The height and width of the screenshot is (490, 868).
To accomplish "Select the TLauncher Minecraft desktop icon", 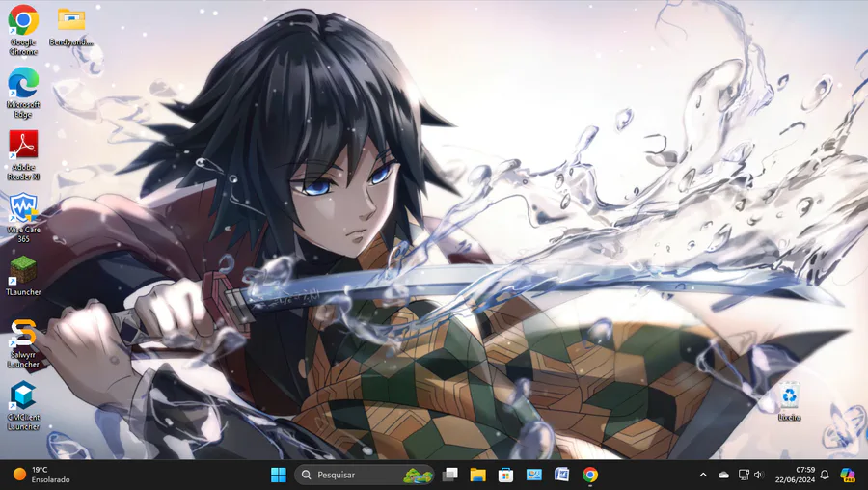I will pos(23,276).
